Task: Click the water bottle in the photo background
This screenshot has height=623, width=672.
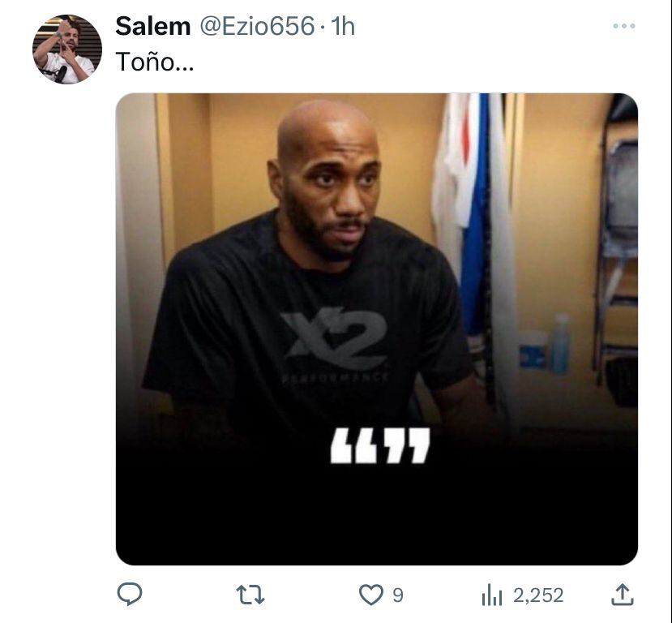Action: [560, 344]
